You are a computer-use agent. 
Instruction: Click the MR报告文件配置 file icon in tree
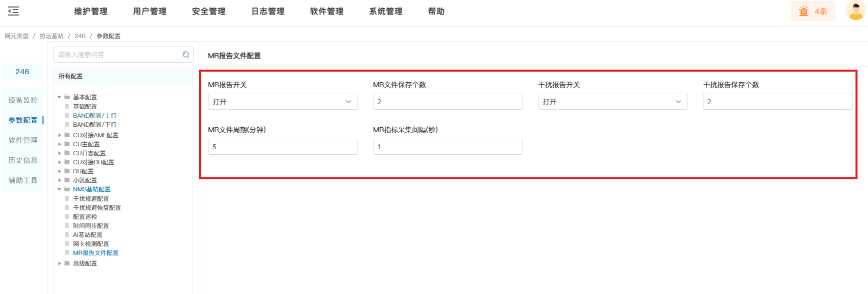pyautogui.click(x=67, y=253)
